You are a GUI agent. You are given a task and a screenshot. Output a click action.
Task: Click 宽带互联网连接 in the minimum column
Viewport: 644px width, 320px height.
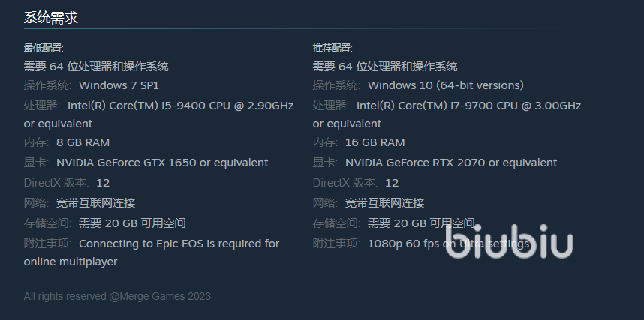[95, 203]
